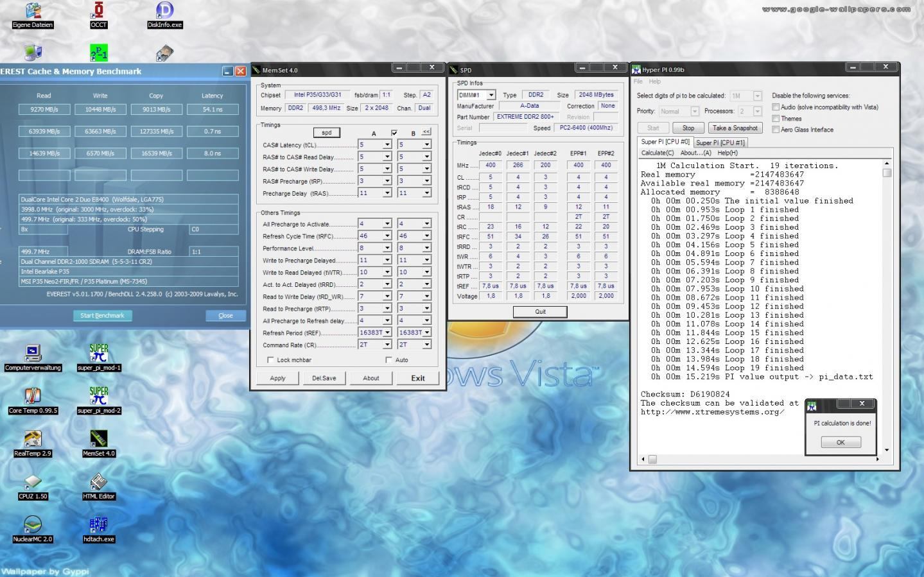924x577 pixels.
Task: Click Exit in MemSet
Action: click(x=418, y=378)
